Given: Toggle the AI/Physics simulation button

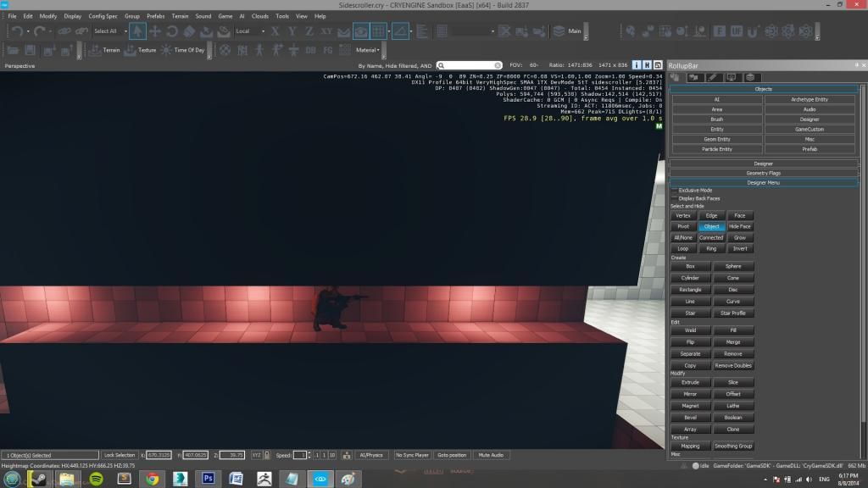Looking at the screenshot, I should pos(370,455).
